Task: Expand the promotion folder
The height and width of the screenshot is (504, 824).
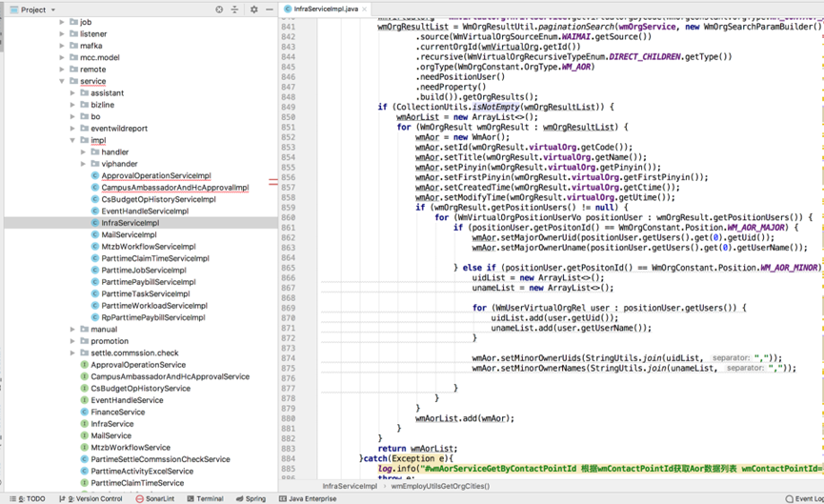Action: 72,341
